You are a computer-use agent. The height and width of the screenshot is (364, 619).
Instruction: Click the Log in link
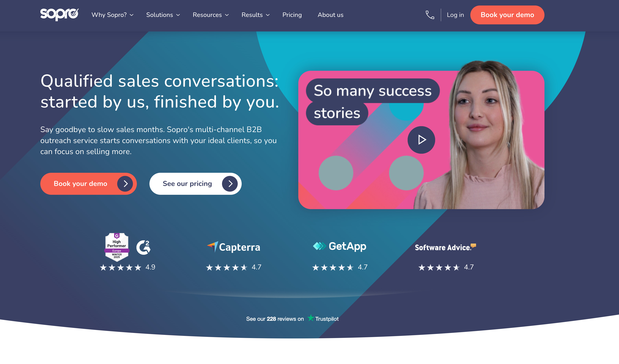click(455, 15)
